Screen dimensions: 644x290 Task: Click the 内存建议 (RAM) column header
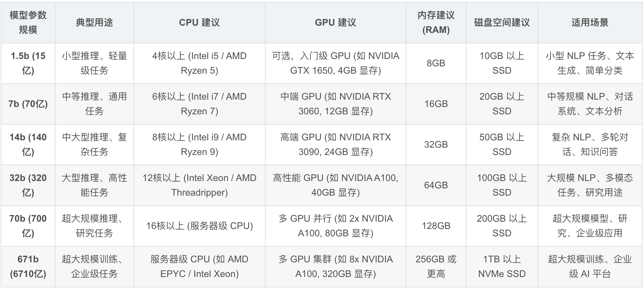436,22
